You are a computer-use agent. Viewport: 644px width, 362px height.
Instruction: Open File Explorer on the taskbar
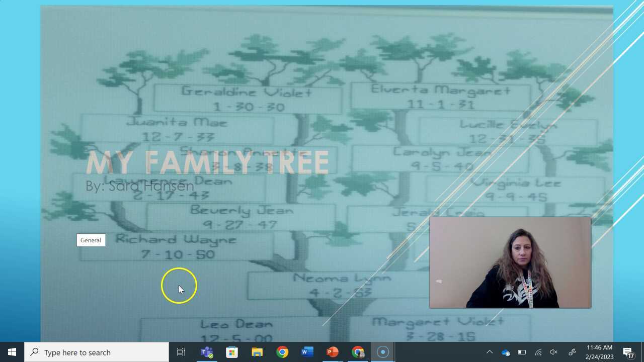tap(257, 352)
